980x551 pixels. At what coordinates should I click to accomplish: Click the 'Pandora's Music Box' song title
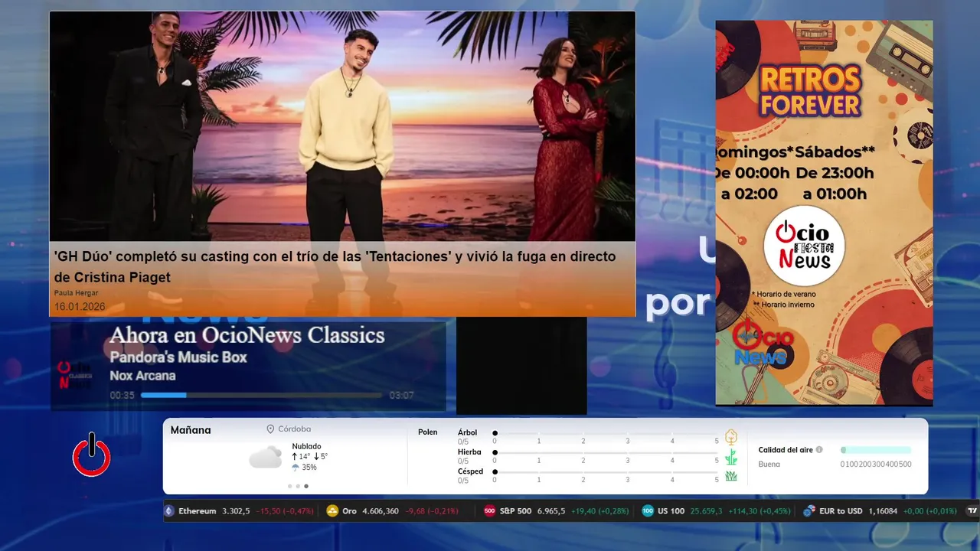tap(178, 357)
